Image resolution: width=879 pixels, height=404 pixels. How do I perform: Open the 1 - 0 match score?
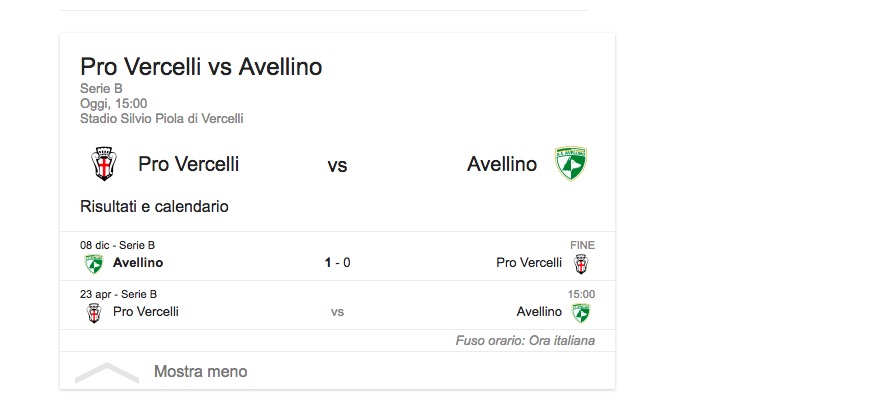(337, 263)
